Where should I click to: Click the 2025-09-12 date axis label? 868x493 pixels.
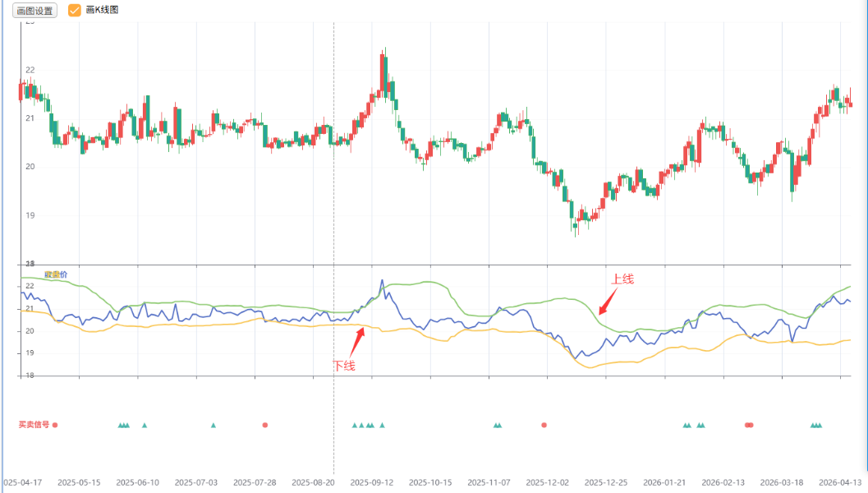(371, 482)
